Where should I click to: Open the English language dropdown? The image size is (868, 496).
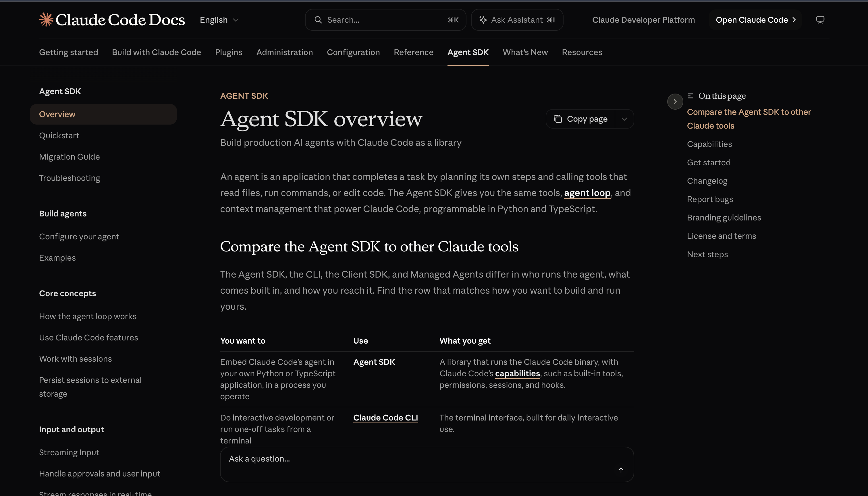tap(219, 20)
